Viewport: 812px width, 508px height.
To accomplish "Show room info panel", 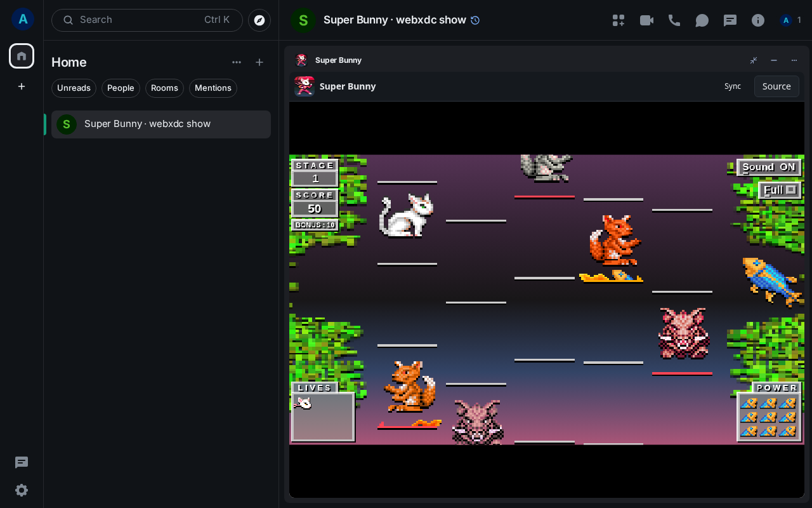I will [758, 20].
